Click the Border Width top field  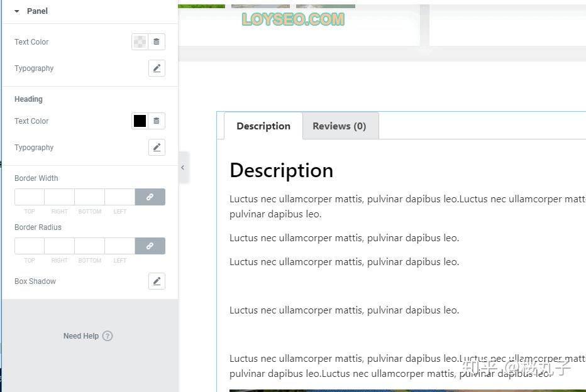pyautogui.click(x=30, y=197)
